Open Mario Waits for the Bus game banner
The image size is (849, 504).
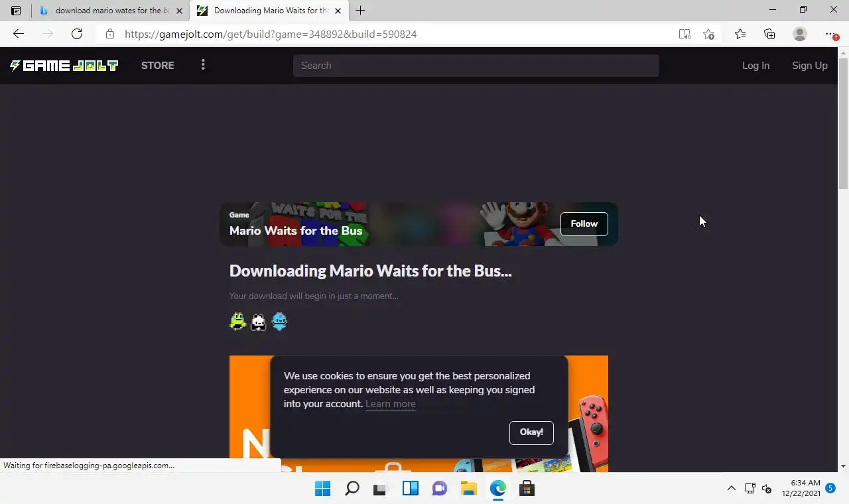point(419,224)
